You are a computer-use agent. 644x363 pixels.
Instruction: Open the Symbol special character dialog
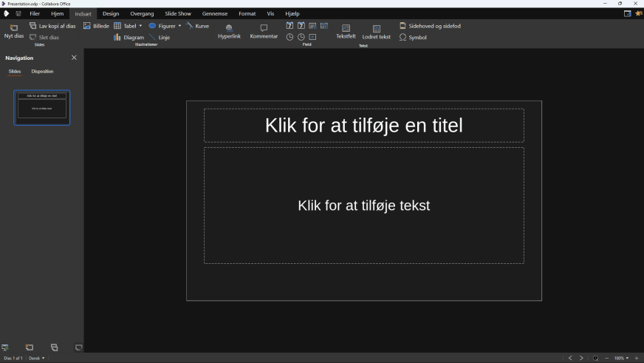pyautogui.click(x=413, y=37)
